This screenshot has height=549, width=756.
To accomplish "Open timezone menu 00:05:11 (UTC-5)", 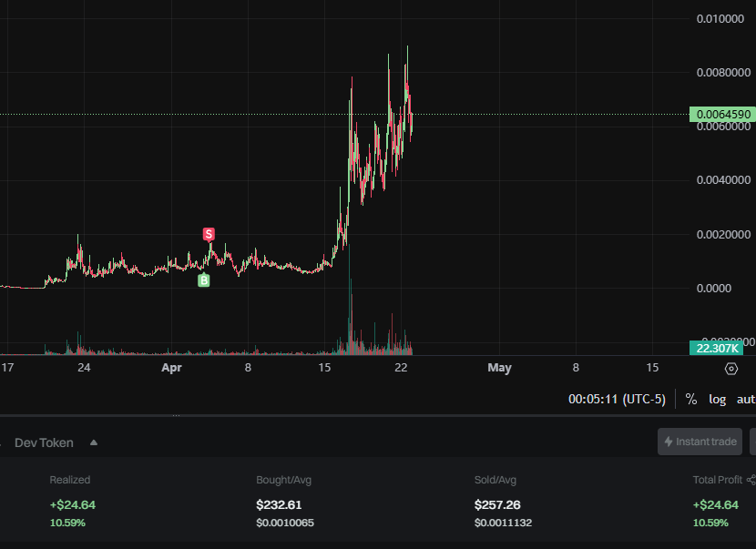I will pyautogui.click(x=617, y=399).
